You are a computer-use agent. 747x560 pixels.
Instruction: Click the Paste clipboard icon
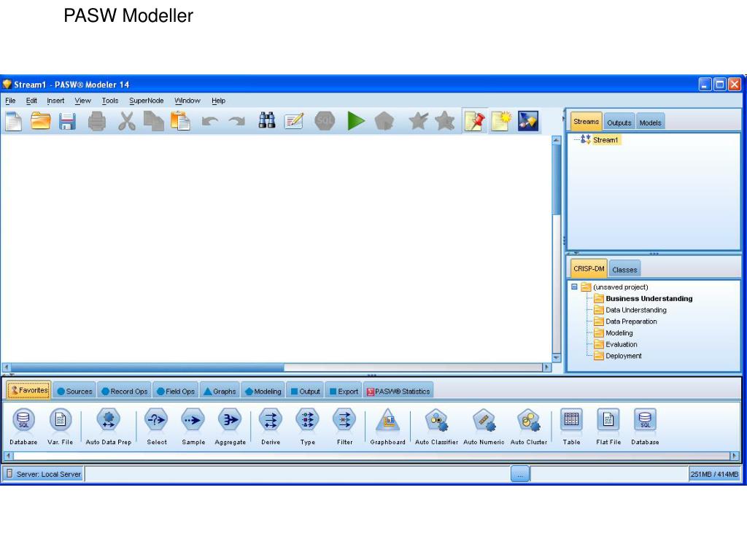tap(181, 121)
